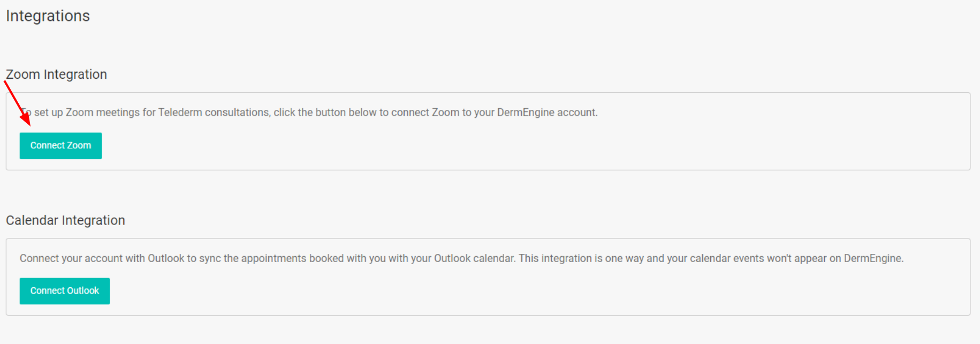Select the Connect Outlook button
This screenshot has height=344, width=980.
point(65,291)
